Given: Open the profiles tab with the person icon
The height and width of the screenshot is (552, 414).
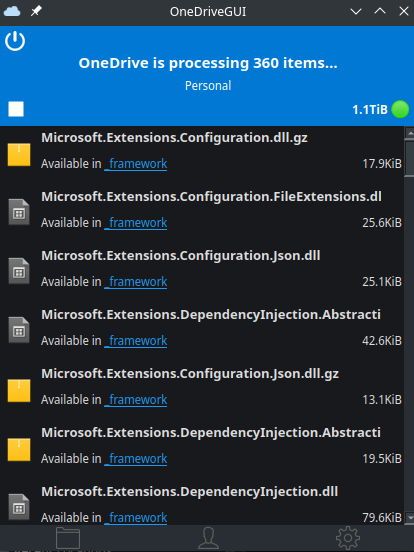Looking at the screenshot, I should 208,538.
